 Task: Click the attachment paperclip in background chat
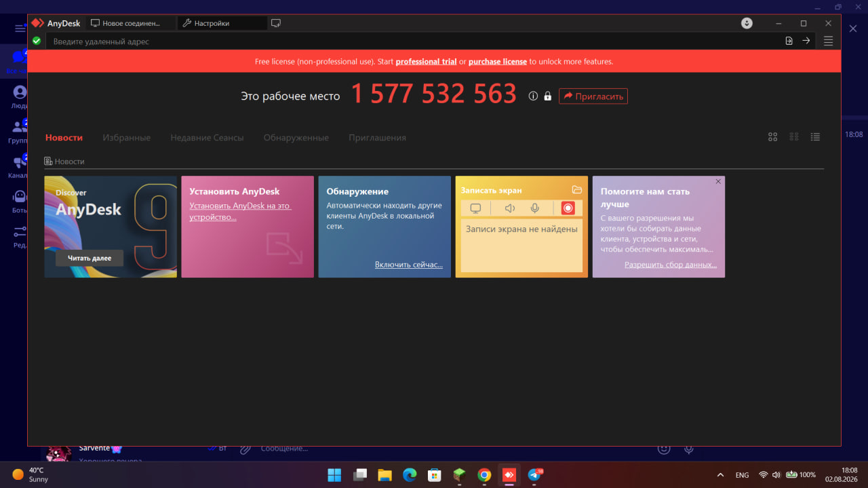pos(245,449)
